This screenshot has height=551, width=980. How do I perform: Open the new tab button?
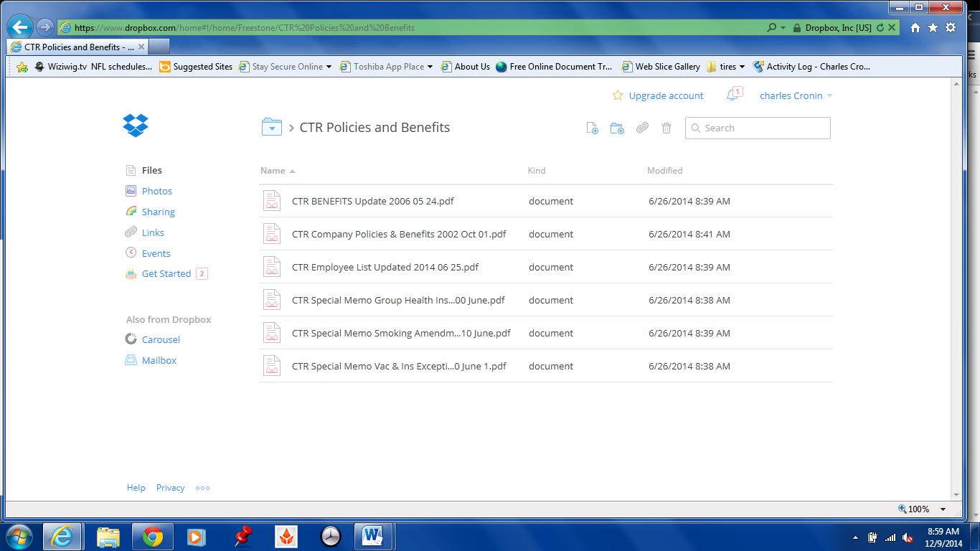pyautogui.click(x=159, y=47)
